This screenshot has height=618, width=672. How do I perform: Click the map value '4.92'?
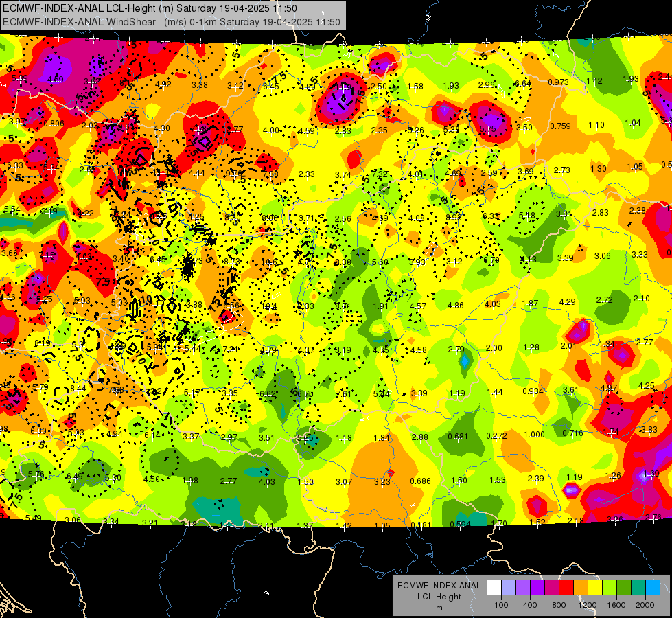coord(163,84)
